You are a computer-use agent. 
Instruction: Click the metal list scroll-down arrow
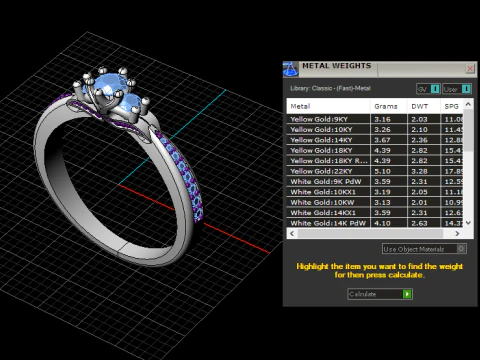coord(468,223)
